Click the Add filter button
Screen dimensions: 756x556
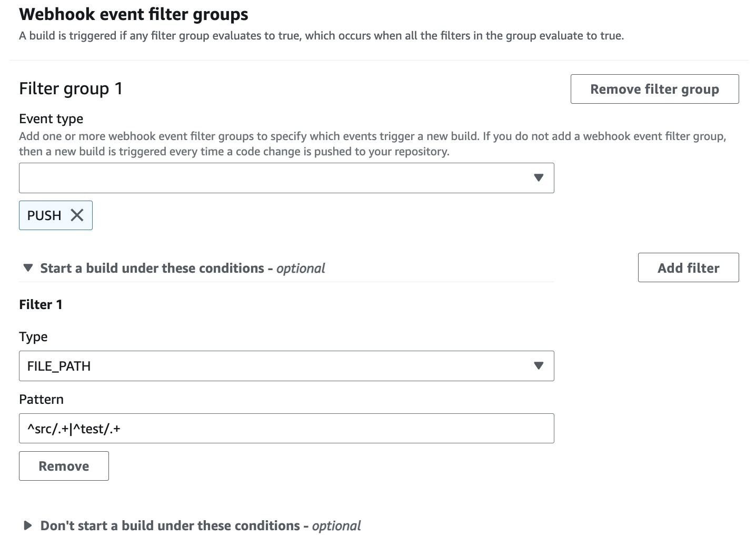688,267
